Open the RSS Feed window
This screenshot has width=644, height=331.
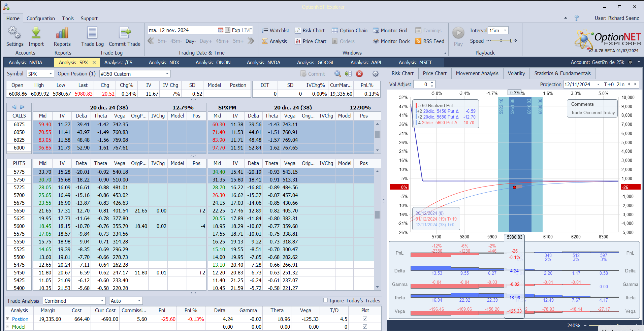pos(430,41)
